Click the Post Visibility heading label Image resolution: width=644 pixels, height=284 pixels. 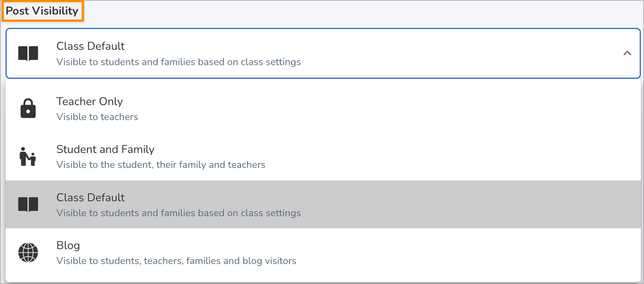[x=42, y=11]
